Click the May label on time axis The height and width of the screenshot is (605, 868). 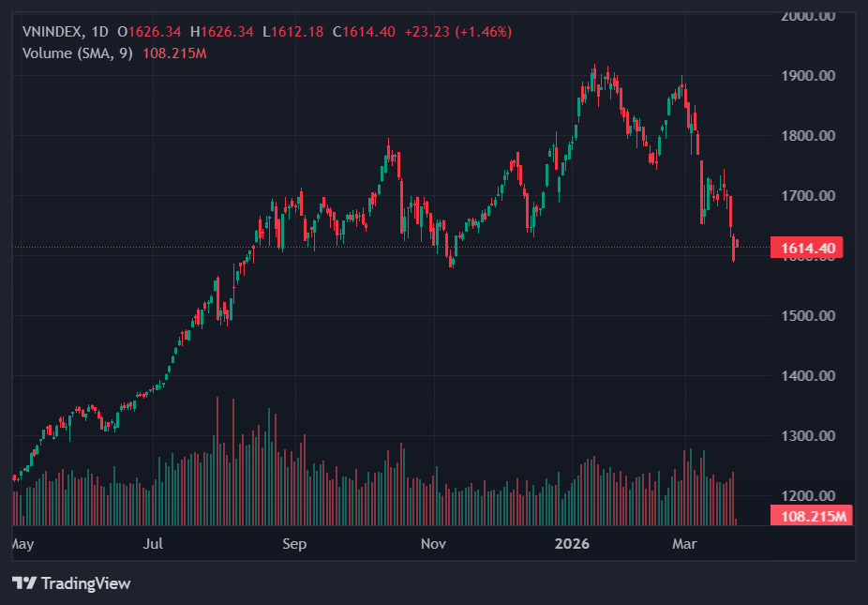coord(22,543)
